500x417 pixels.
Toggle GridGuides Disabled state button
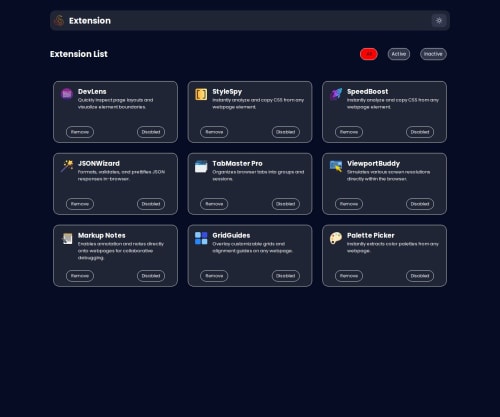(x=286, y=276)
